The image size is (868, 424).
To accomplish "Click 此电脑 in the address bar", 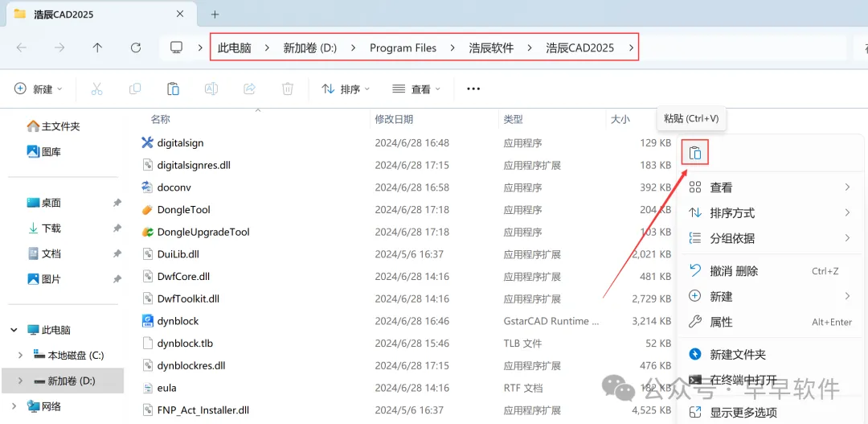I will pyautogui.click(x=234, y=48).
